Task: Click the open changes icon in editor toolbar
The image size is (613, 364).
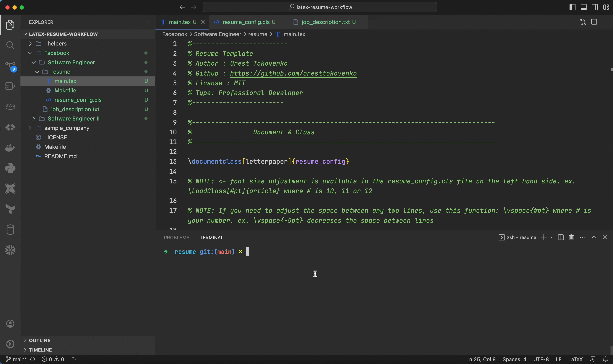Action: (x=583, y=22)
